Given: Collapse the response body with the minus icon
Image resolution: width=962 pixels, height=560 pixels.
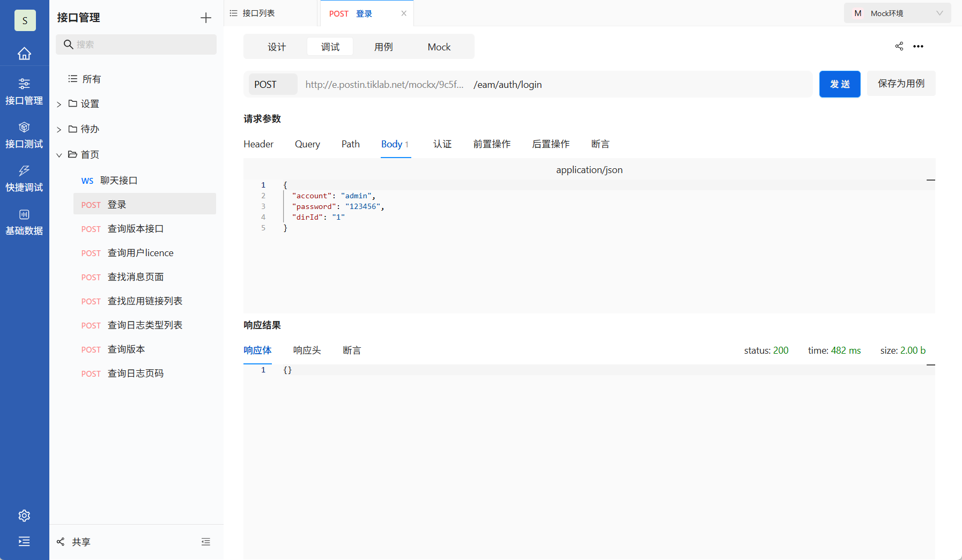Looking at the screenshot, I should [x=931, y=365].
